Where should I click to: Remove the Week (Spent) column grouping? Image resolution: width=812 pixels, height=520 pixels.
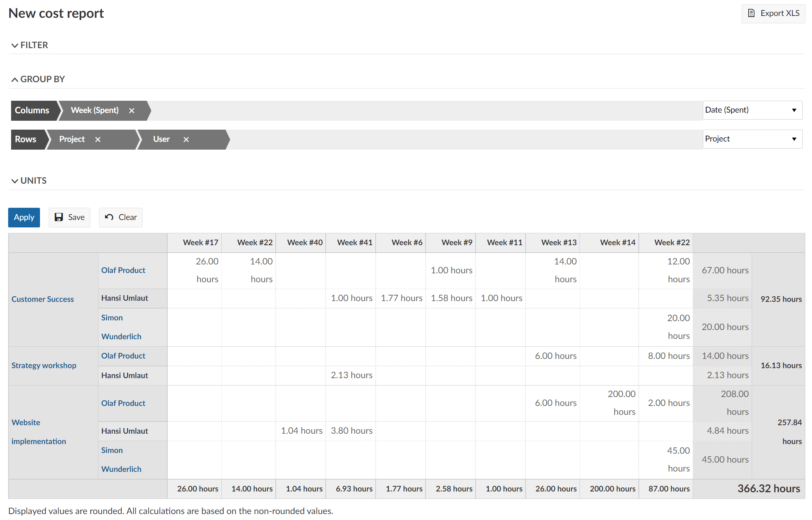click(132, 111)
